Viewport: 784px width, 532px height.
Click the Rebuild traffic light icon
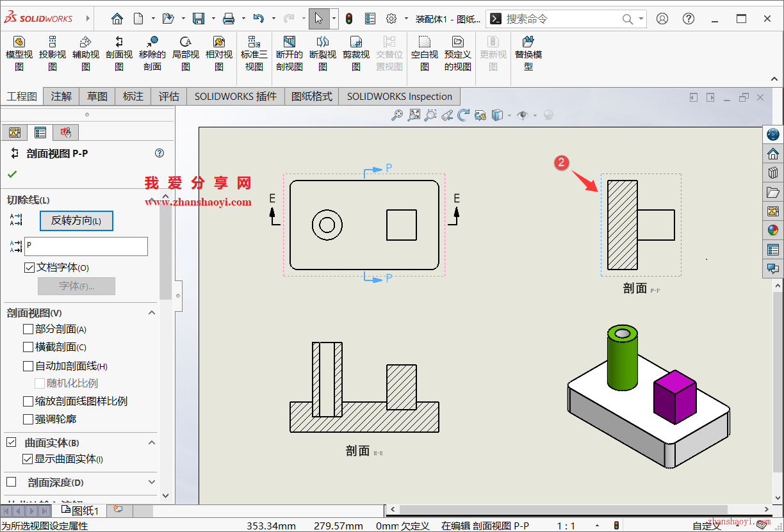click(349, 19)
